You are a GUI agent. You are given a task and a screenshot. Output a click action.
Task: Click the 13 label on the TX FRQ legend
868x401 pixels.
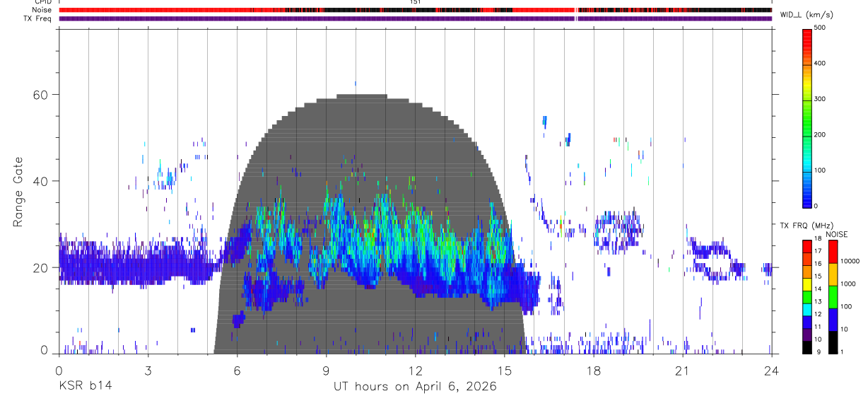coord(817,301)
